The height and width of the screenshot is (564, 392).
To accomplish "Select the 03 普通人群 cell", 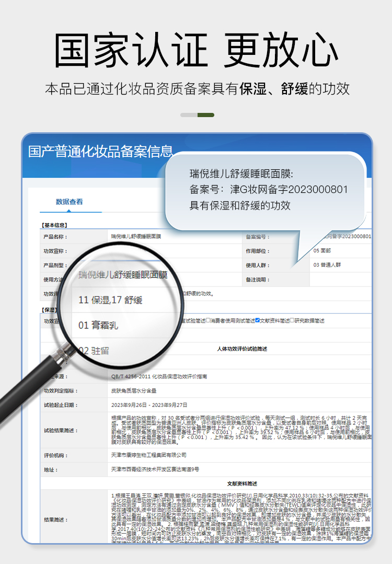I will pos(327,264).
